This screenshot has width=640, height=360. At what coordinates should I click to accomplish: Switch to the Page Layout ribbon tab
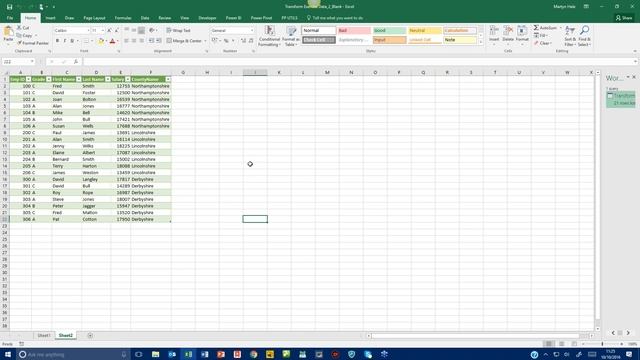point(94,18)
